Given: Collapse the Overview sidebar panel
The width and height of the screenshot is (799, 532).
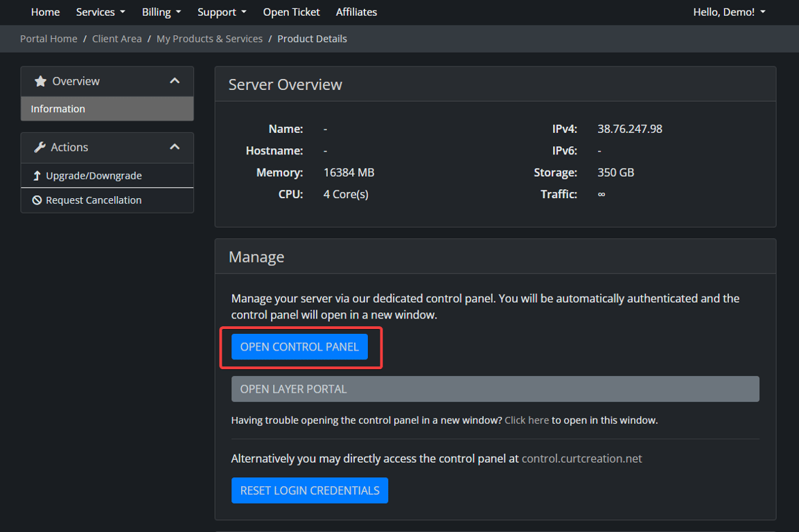Looking at the screenshot, I should pyautogui.click(x=175, y=81).
